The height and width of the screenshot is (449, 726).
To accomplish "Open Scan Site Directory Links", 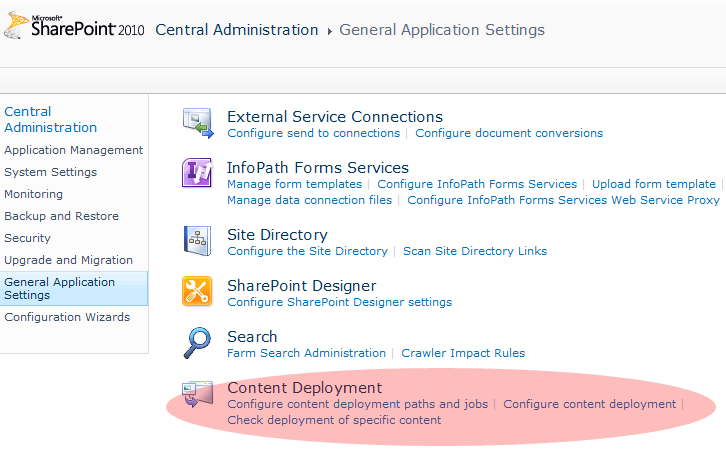I will pyautogui.click(x=475, y=251).
